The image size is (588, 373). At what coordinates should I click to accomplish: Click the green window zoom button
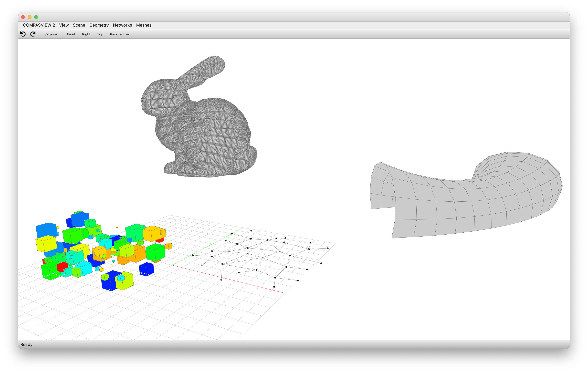(x=36, y=17)
